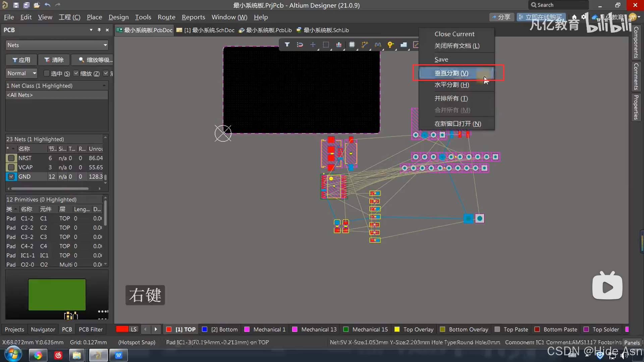
Task: Open NetEase music taskbar icon
Action: (58, 355)
